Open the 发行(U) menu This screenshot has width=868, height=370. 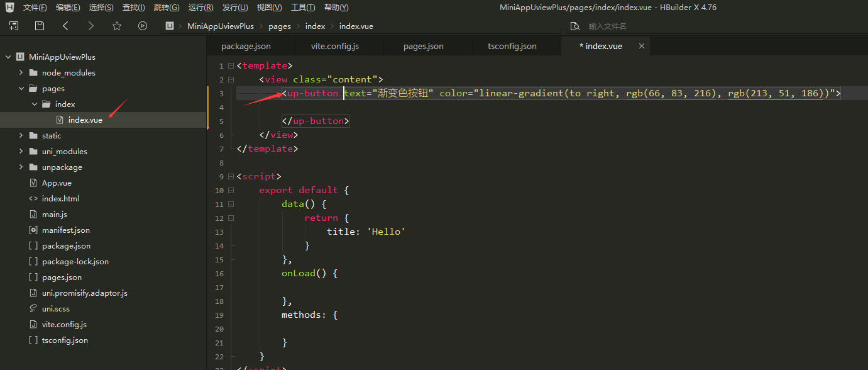tap(235, 8)
